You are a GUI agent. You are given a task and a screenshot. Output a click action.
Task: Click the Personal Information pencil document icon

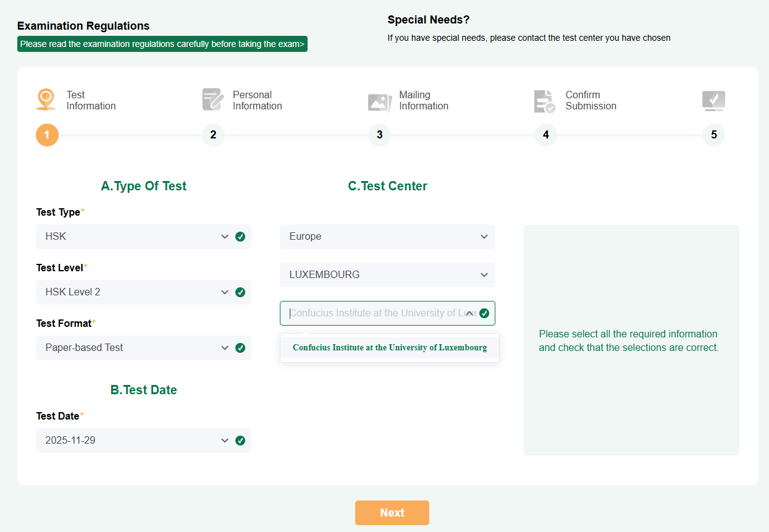pos(212,99)
